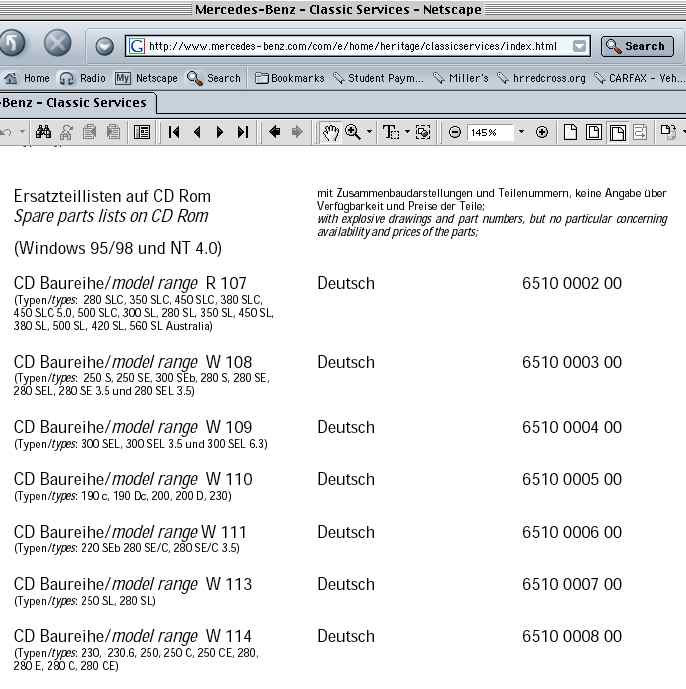Click the W 111 model range heading
This screenshot has width=686, height=689.
pyautogui.click(x=130, y=532)
